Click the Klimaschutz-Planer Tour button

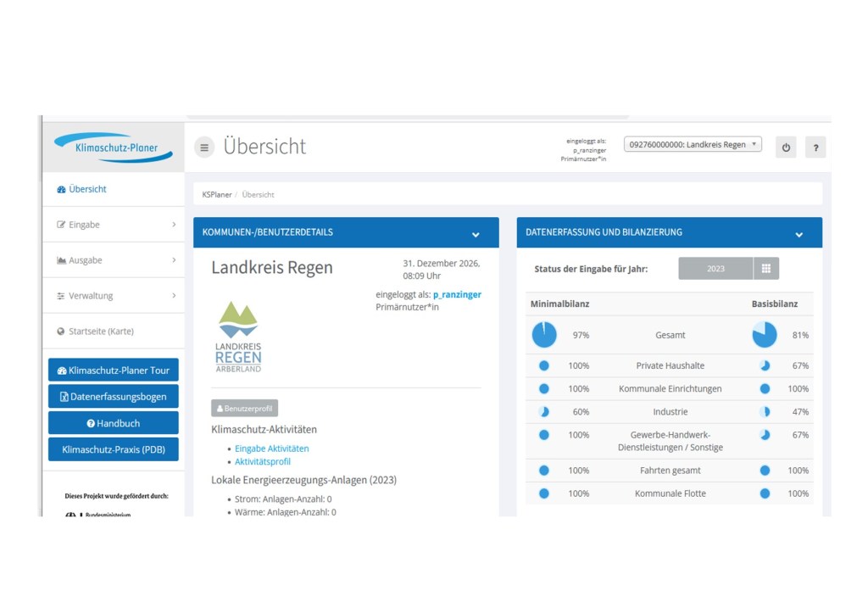(113, 371)
